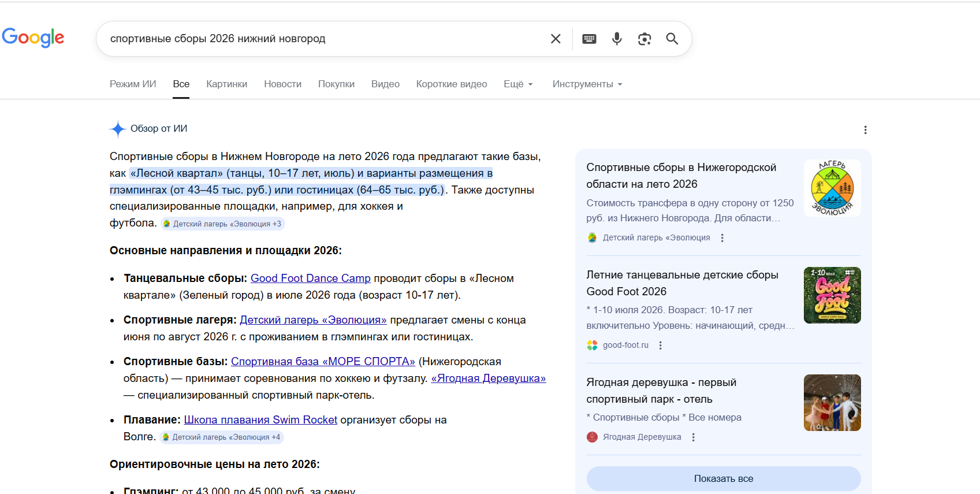Viewport: 980px width, 494px height.
Task: Click the Обзор от ИИ heading text
Action: 159,129
